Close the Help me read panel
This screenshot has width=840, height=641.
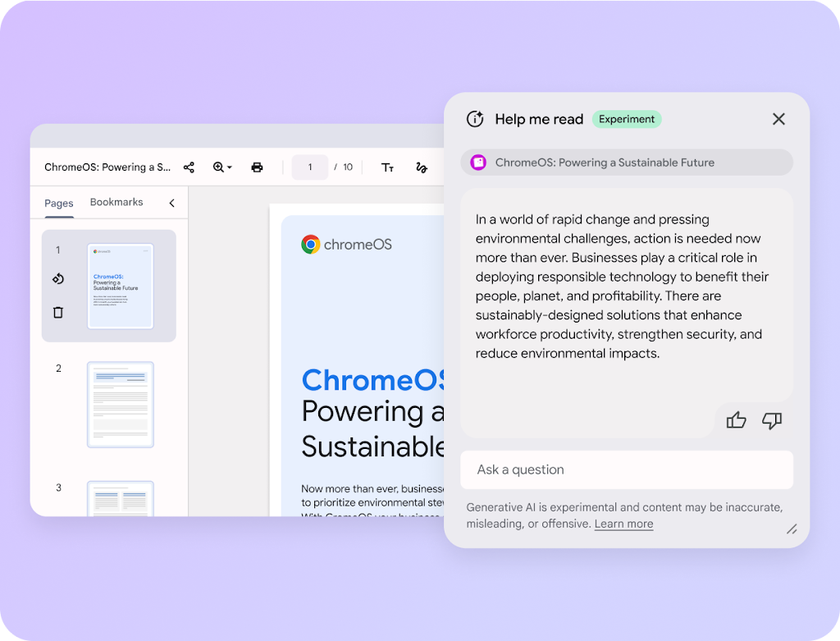point(779,119)
